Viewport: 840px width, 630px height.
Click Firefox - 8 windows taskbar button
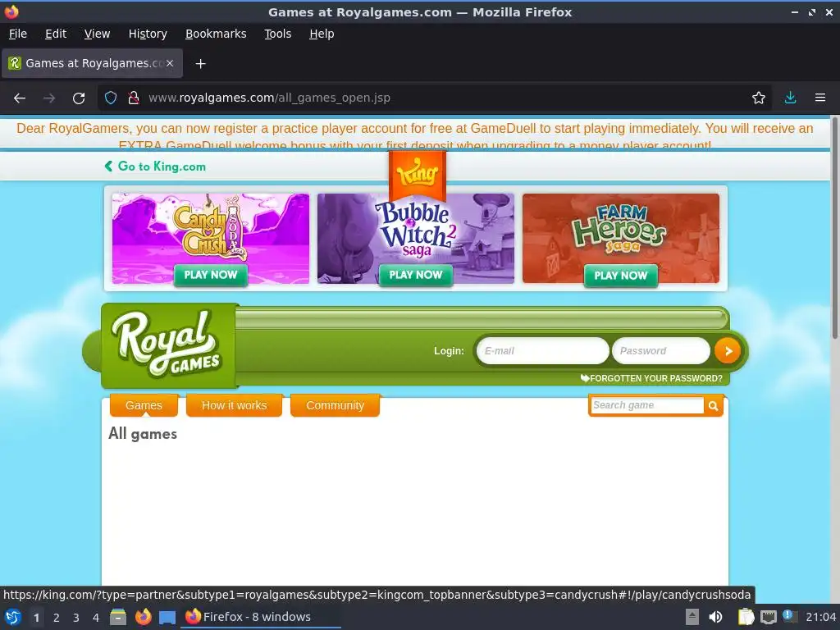click(260, 617)
